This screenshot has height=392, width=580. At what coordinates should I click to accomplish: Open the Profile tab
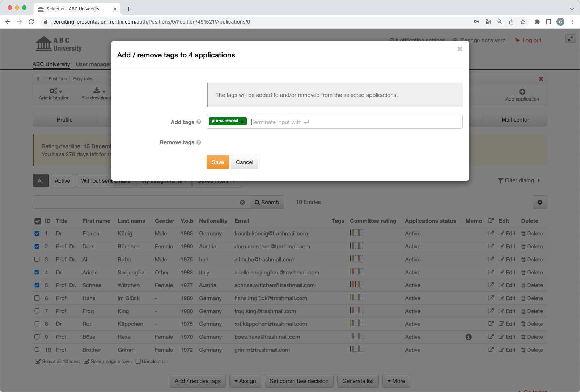pyautogui.click(x=65, y=120)
